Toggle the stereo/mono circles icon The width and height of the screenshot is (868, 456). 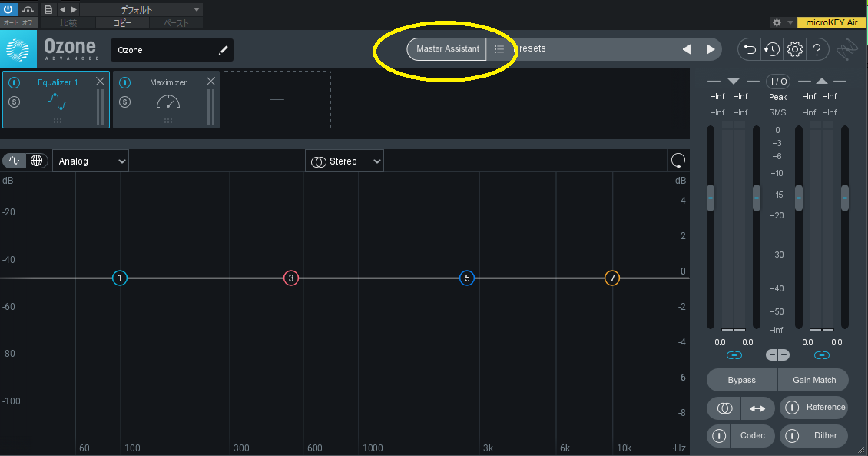pyautogui.click(x=724, y=408)
